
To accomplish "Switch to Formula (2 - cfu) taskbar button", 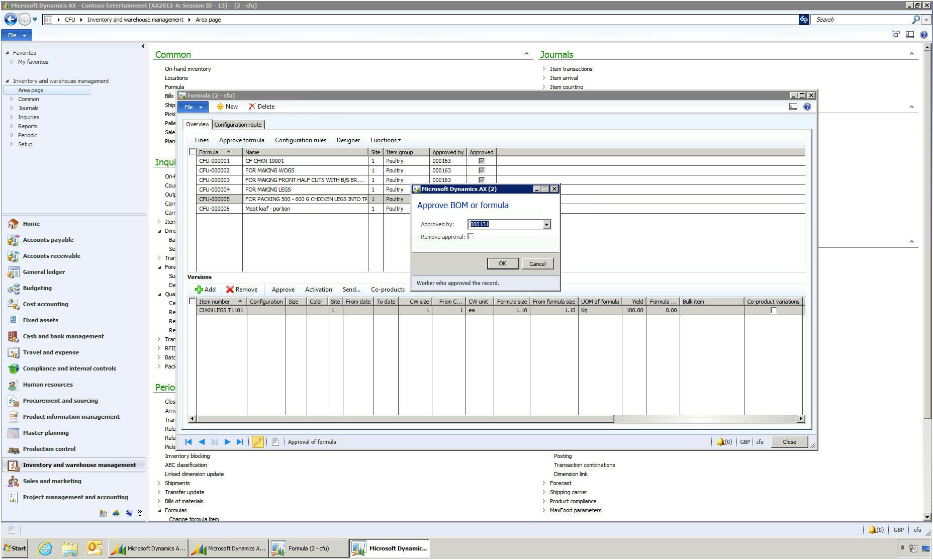I will point(309,548).
